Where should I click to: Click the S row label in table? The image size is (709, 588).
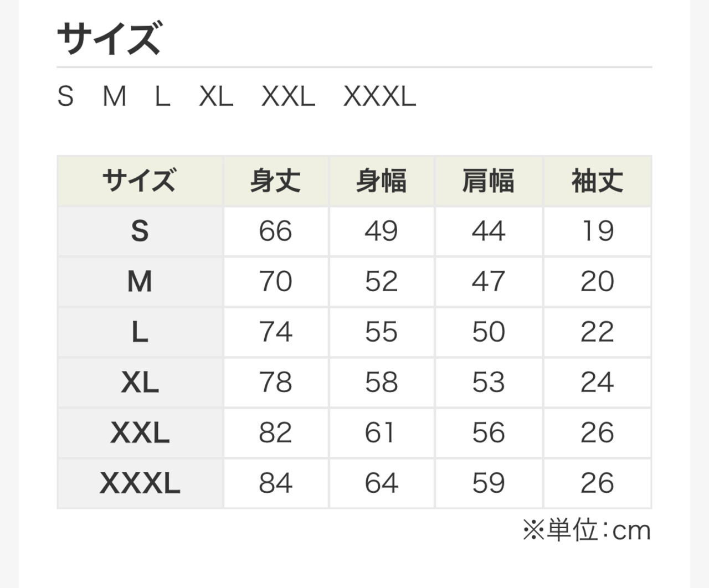point(140,231)
